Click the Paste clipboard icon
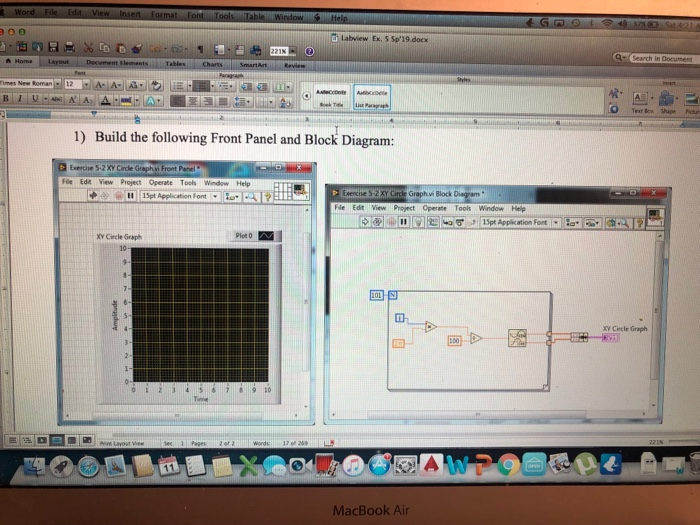This screenshot has width=700, height=525. point(121,48)
